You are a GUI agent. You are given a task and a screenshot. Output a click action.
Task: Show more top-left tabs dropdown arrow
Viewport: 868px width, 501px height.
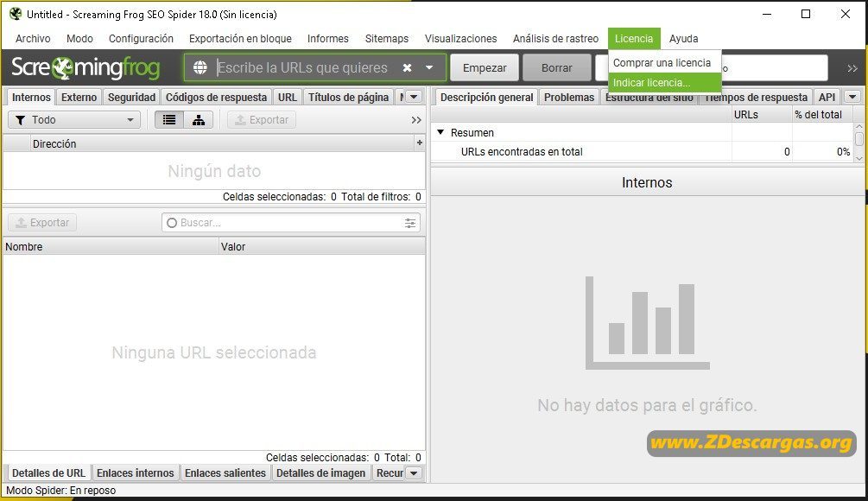(414, 97)
